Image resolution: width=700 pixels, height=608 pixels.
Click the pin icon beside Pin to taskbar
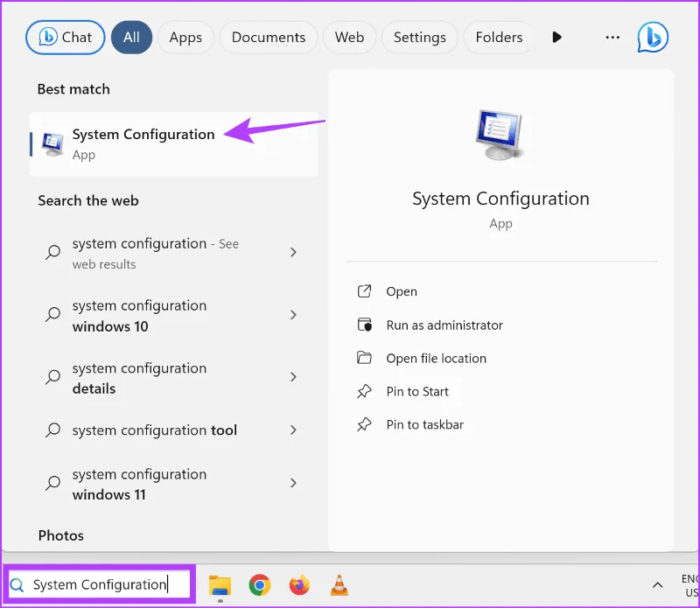(x=364, y=424)
